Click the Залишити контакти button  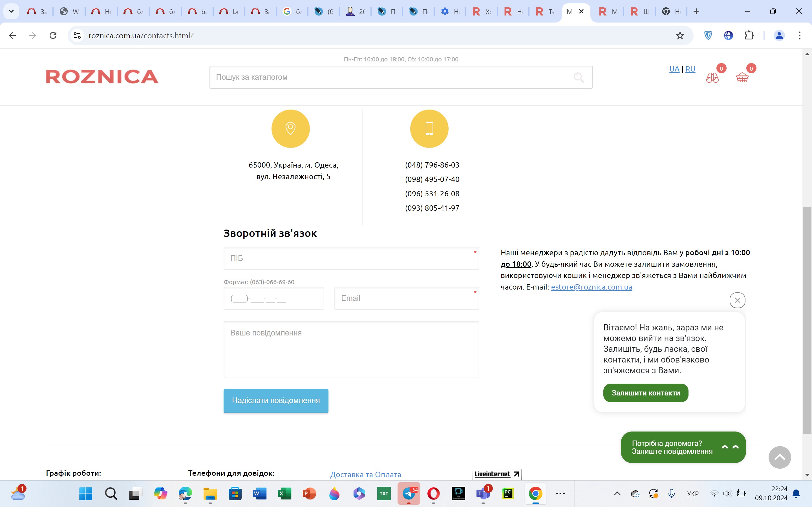point(646,393)
